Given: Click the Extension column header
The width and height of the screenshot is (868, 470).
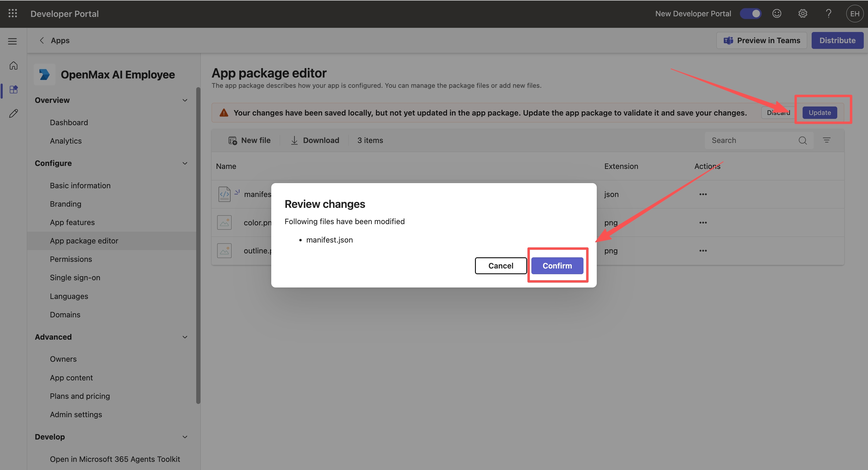Looking at the screenshot, I should pos(621,166).
